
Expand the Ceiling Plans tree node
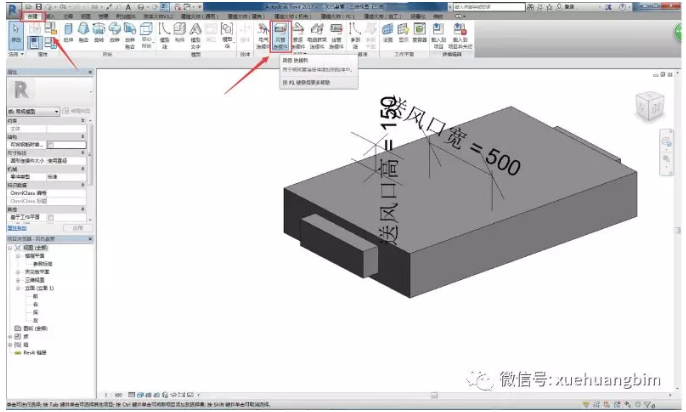point(18,272)
